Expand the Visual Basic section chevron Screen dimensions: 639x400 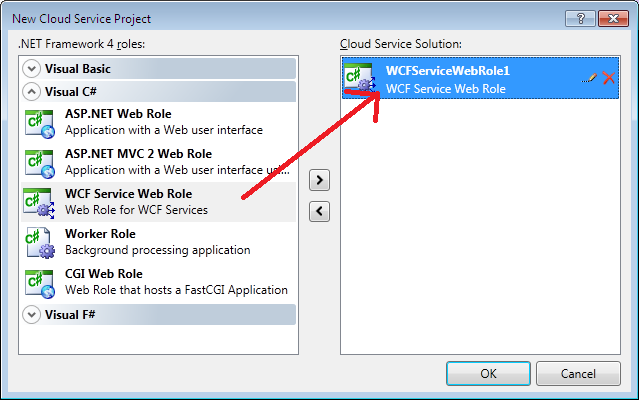[x=31, y=68]
